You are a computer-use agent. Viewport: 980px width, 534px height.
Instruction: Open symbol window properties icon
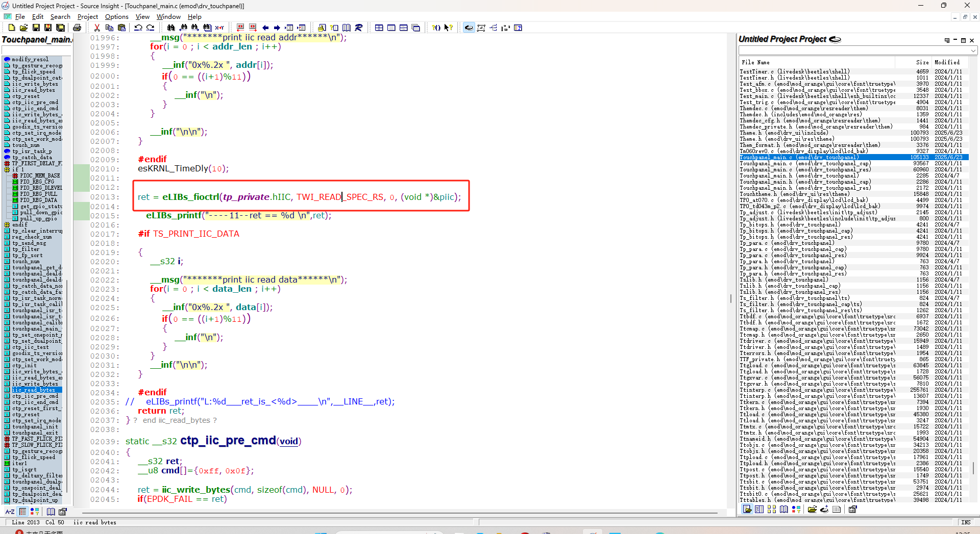tap(63, 512)
